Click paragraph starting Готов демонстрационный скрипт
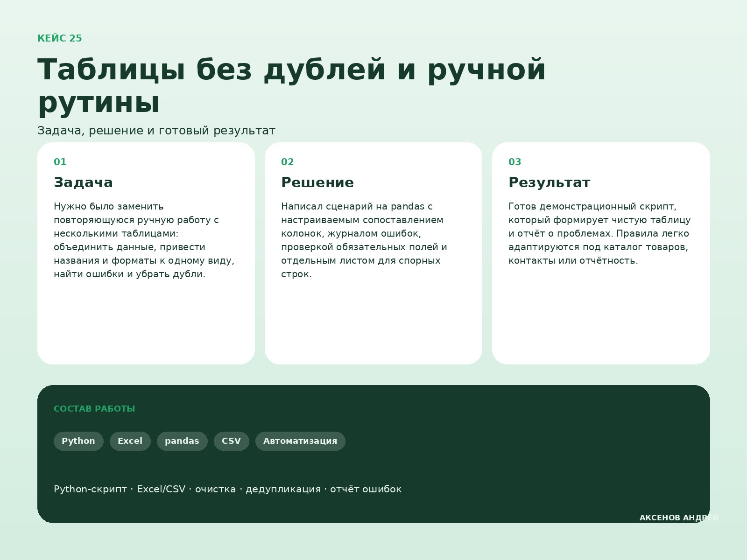747x560 pixels. click(599, 233)
